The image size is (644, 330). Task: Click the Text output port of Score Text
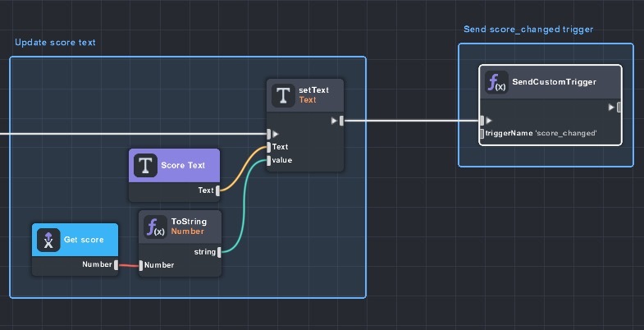(218, 190)
